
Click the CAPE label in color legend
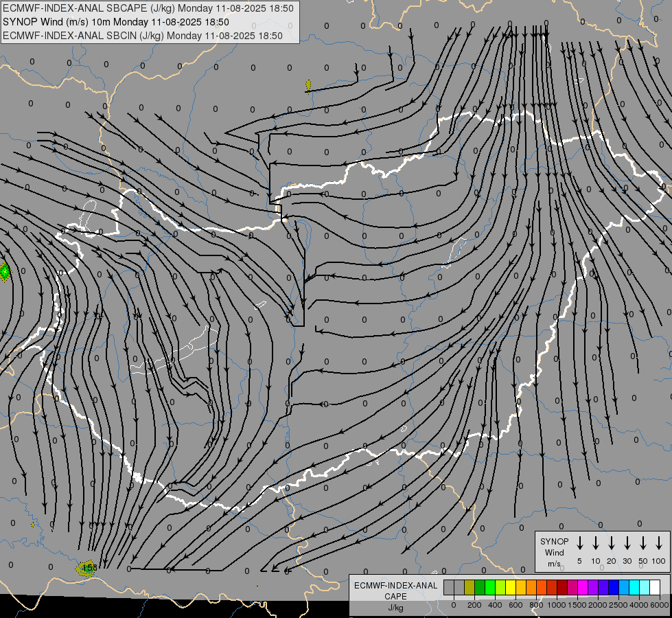pos(395,597)
